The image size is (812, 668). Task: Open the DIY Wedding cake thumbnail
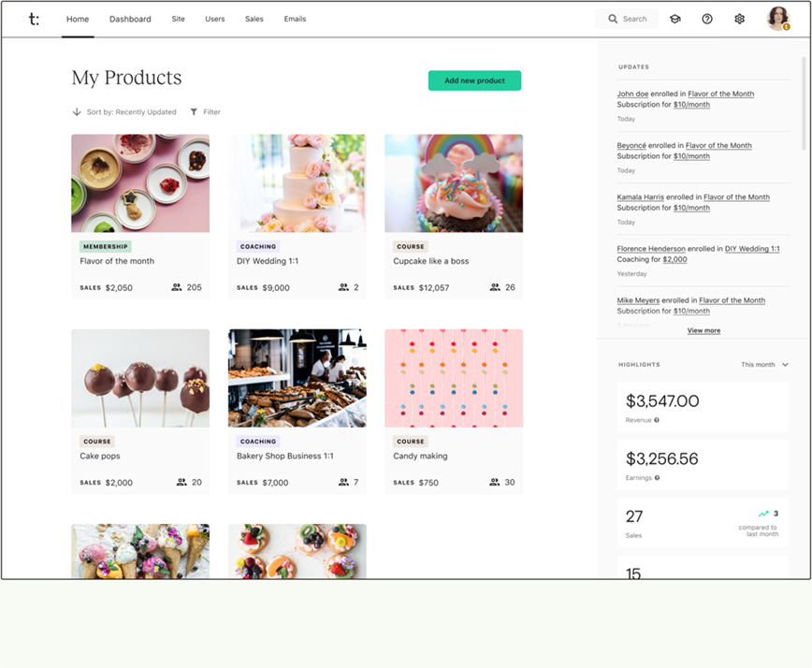click(297, 183)
